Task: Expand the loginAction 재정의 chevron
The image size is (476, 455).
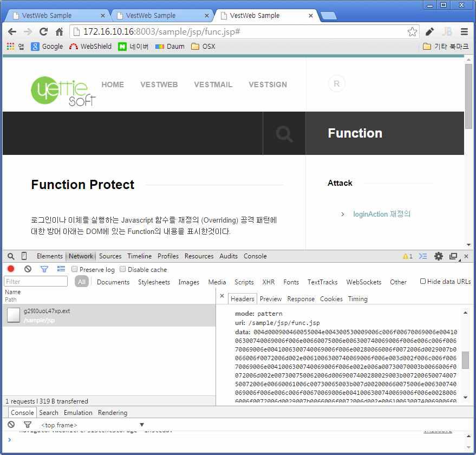Action: pyautogui.click(x=342, y=214)
